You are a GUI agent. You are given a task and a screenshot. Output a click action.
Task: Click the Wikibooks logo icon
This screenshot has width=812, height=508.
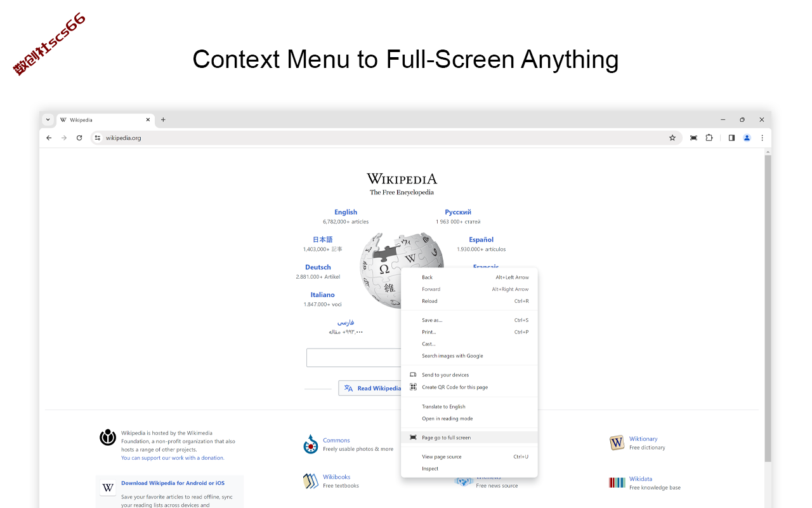click(310, 481)
